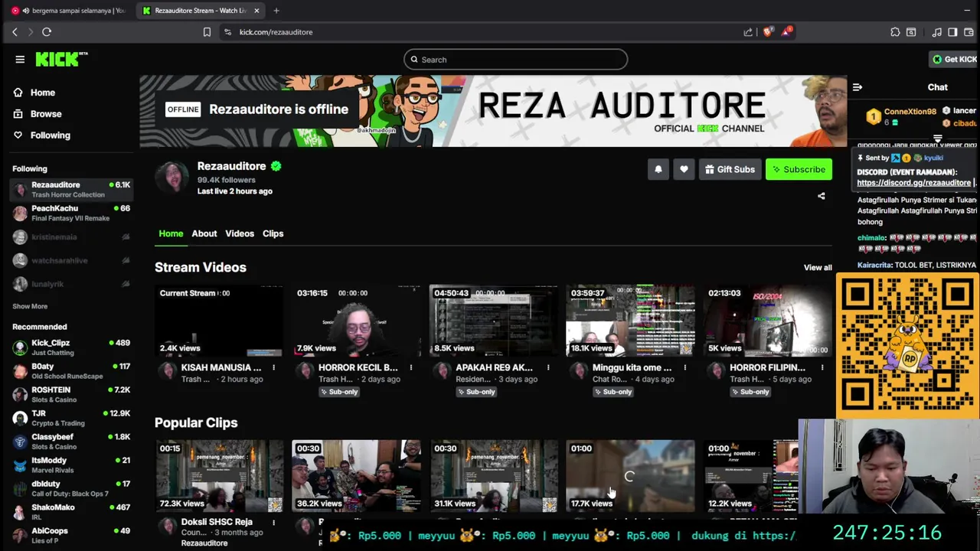Open the Minggu kita ome video thumbnail
The image size is (980, 551).
pyautogui.click(x=631, y=321)
